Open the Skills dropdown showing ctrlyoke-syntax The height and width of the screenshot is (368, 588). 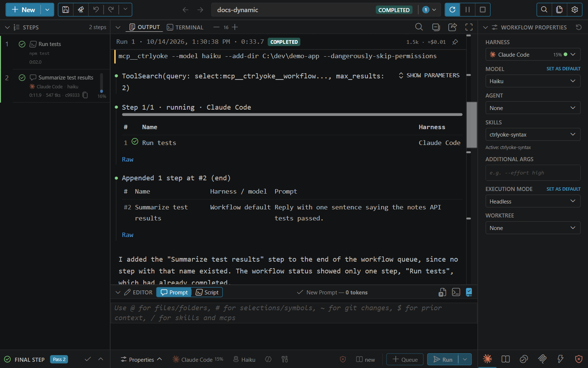coord(533,134)
